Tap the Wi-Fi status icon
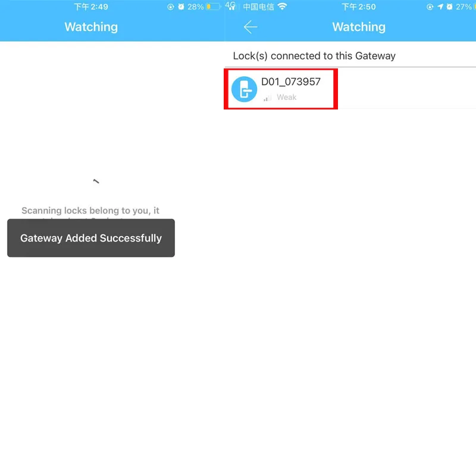Screen dimensions: 476x476 click(282, 7)
